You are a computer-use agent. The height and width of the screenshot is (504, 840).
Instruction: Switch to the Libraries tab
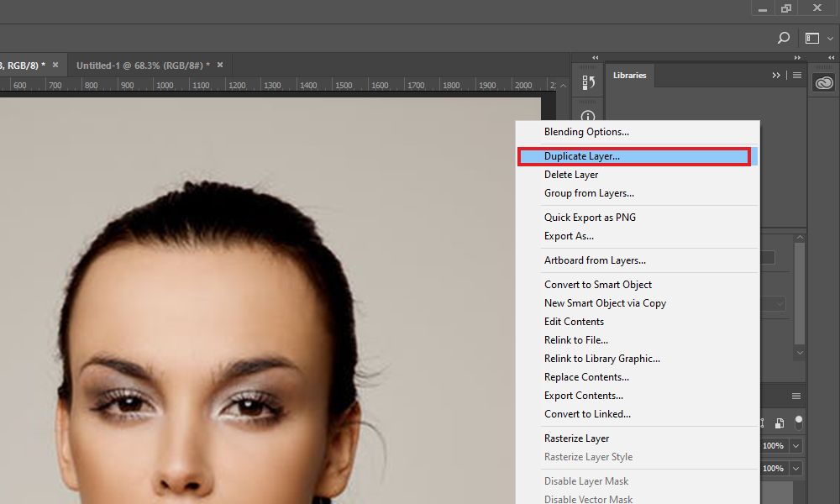(629, 76)
